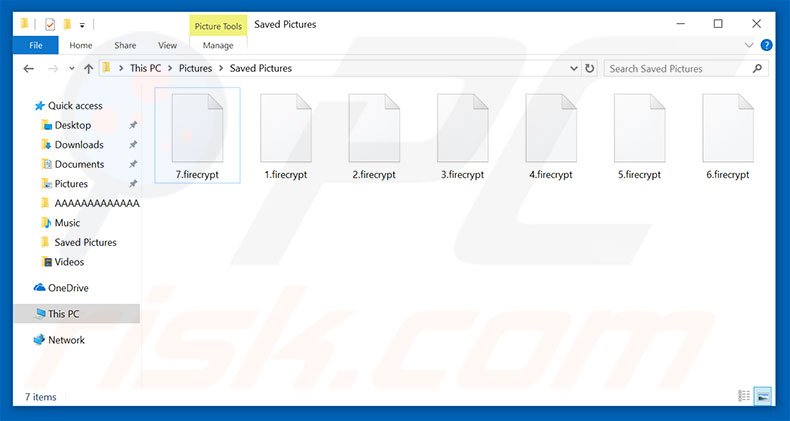790x421 pixels.
Task: Expand the chevron after This PC breadcrumb
Action: pyautogui.click(x=170, y=68)
